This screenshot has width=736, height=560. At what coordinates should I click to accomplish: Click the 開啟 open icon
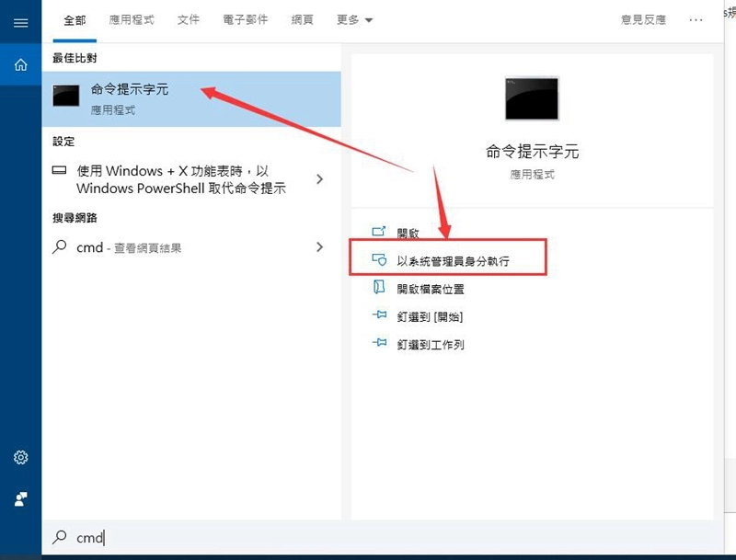[x=379, y=231]
